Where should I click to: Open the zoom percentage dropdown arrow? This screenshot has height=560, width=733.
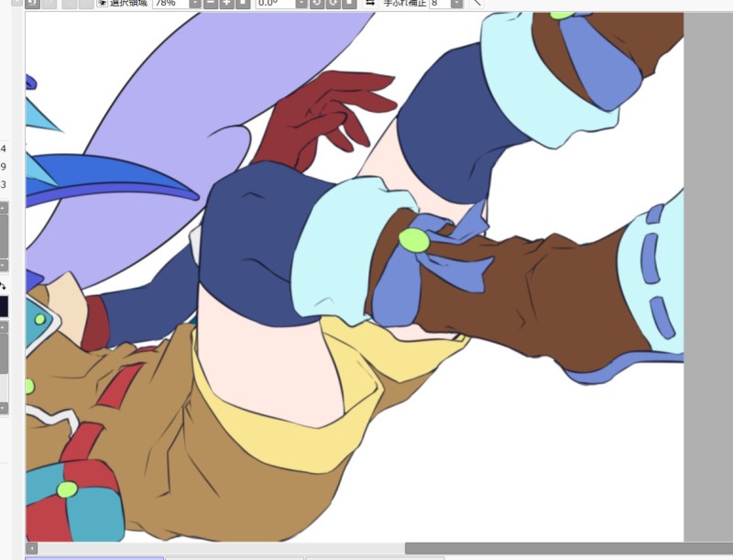tap(195, 4)
